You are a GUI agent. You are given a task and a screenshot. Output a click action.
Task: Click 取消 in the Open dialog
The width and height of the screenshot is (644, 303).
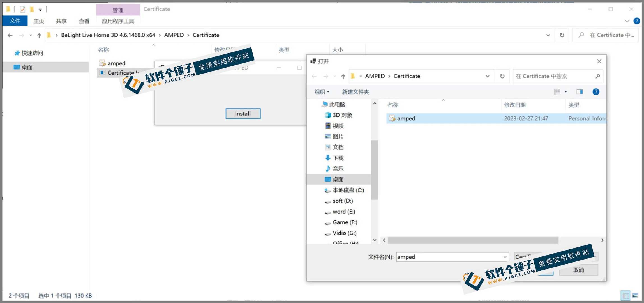[x=578, y=270]
